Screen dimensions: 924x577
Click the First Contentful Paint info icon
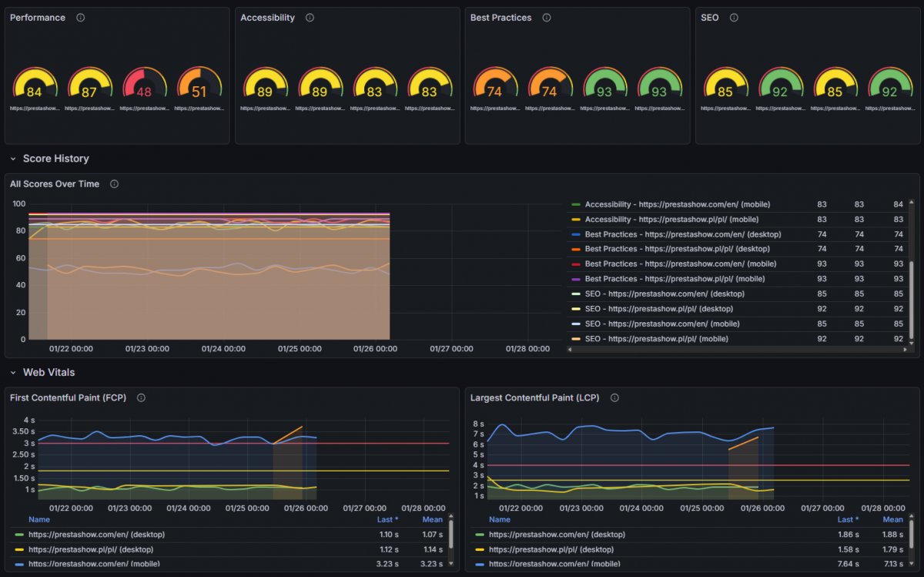(140, 398)
